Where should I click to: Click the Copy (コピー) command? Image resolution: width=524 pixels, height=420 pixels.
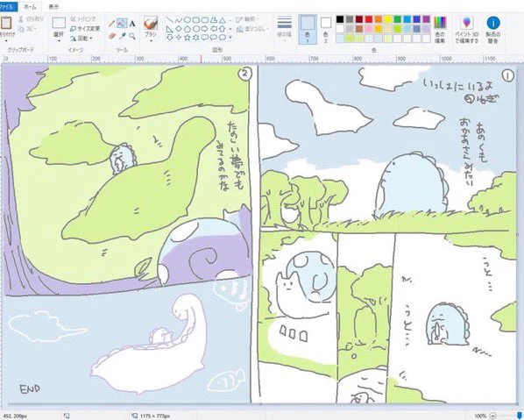pyautogui.click(x=28, y=29)
